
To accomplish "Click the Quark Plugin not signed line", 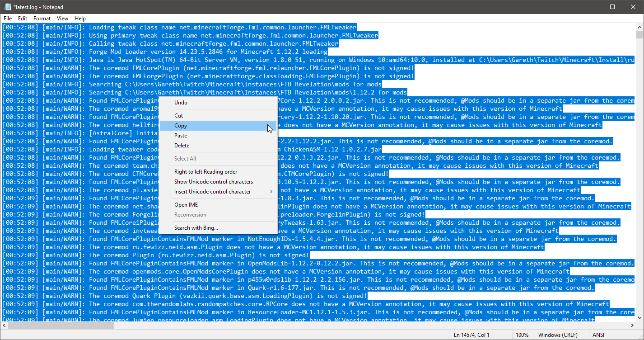I will tap(185, 296).
